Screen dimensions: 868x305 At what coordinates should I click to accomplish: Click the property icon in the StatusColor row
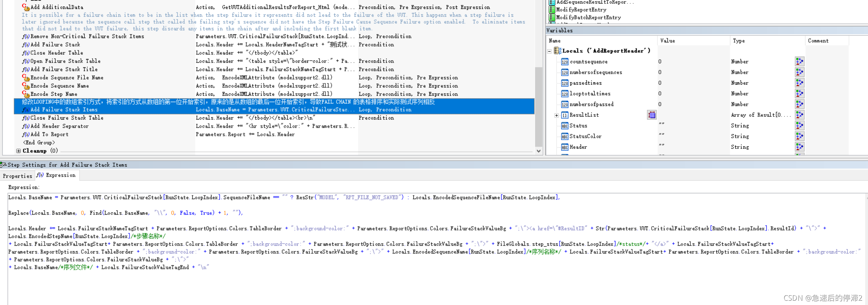point(799,136)
